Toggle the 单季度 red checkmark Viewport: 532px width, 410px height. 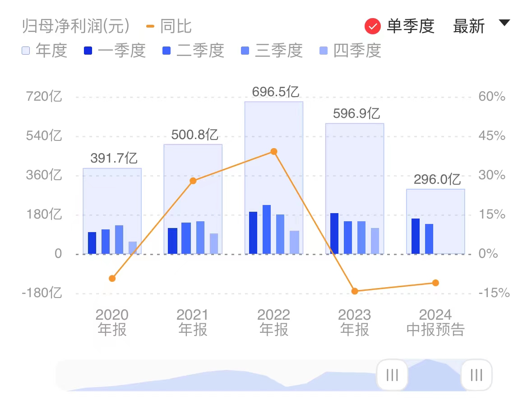[373, 27]
